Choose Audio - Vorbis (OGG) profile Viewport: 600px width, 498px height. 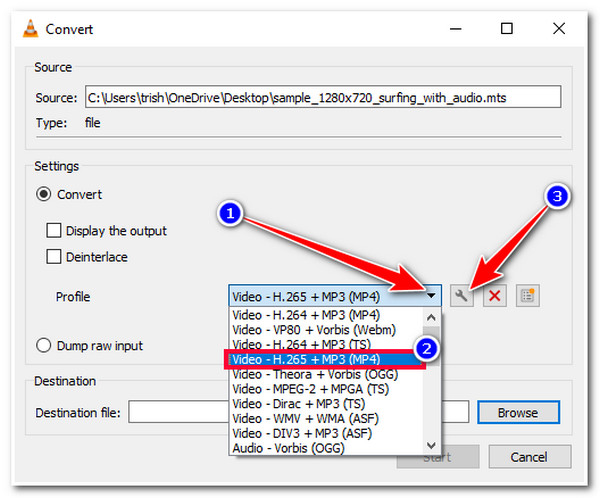pos(326,448)
